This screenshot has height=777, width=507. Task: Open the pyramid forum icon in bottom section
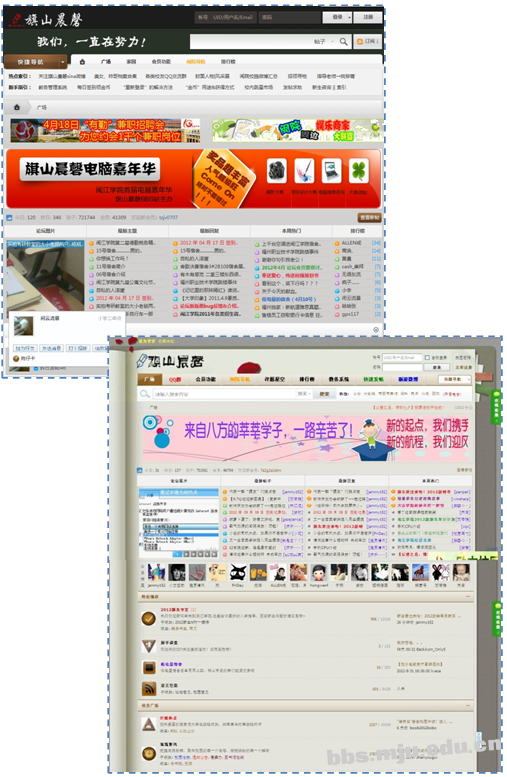click(149, 724)
